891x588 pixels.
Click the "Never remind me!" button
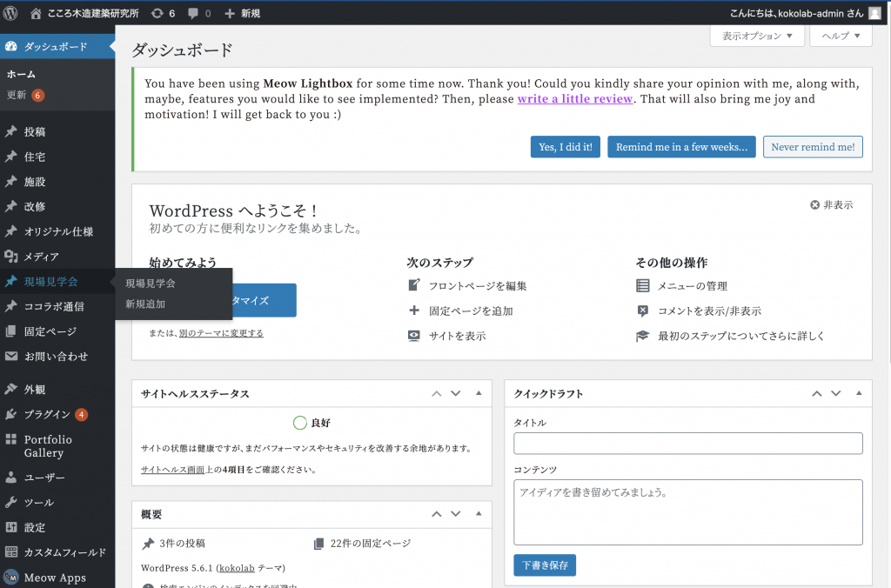click(x=813, y=147)
